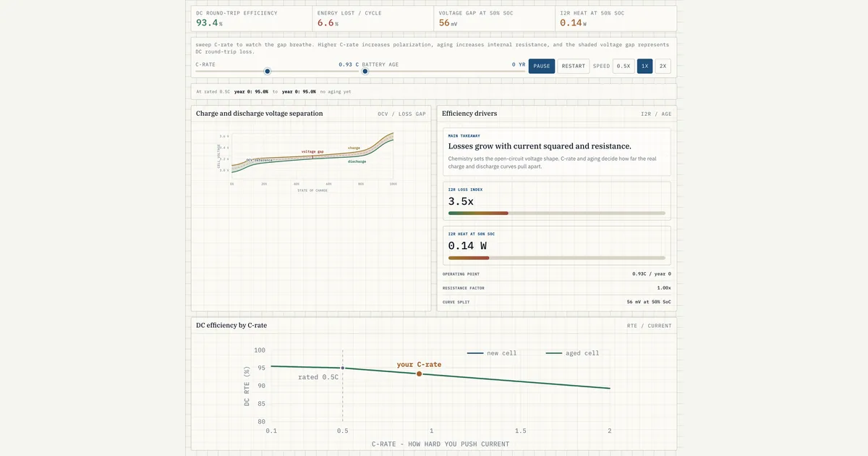This screenshot has height=456, width=868.
Task: Click the DC round-trip efficiency card
Action: [252, 19]
